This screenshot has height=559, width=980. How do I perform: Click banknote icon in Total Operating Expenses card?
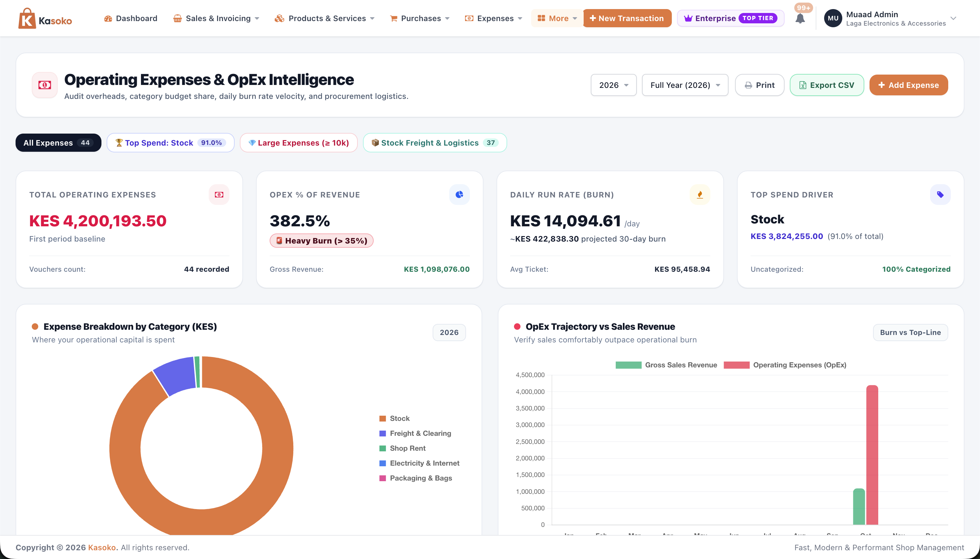tap(219, 195)
